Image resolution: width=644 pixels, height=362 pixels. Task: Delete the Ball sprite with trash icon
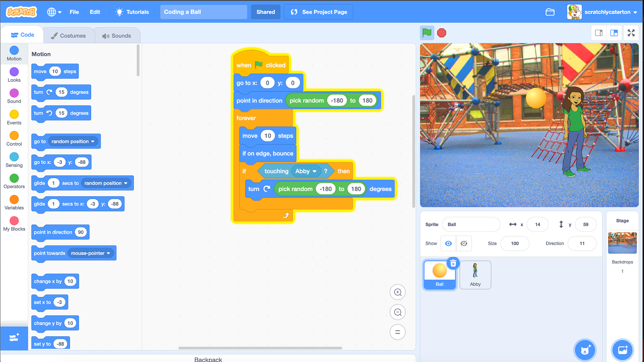(453, 264)
